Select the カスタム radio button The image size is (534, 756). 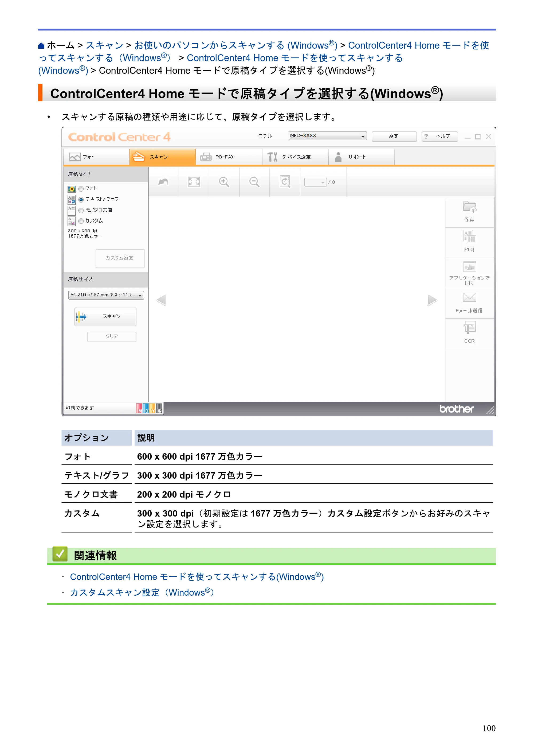pos(81,221)
